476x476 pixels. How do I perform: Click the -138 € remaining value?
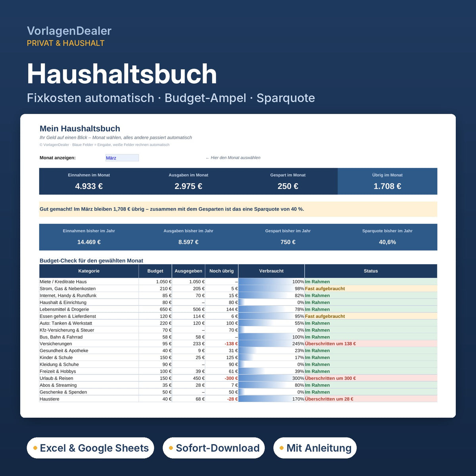point(231,344)
